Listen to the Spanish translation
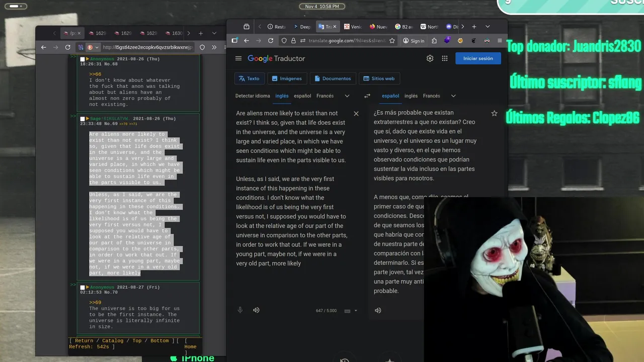Screen dimensions: 644x362 click(x=378, y=310)
